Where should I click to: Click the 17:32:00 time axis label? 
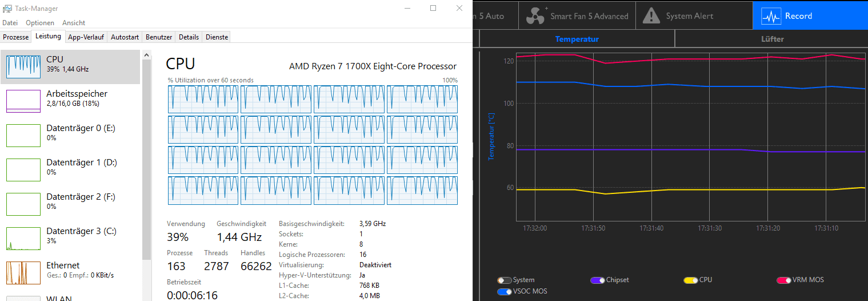tap(535, 228)
